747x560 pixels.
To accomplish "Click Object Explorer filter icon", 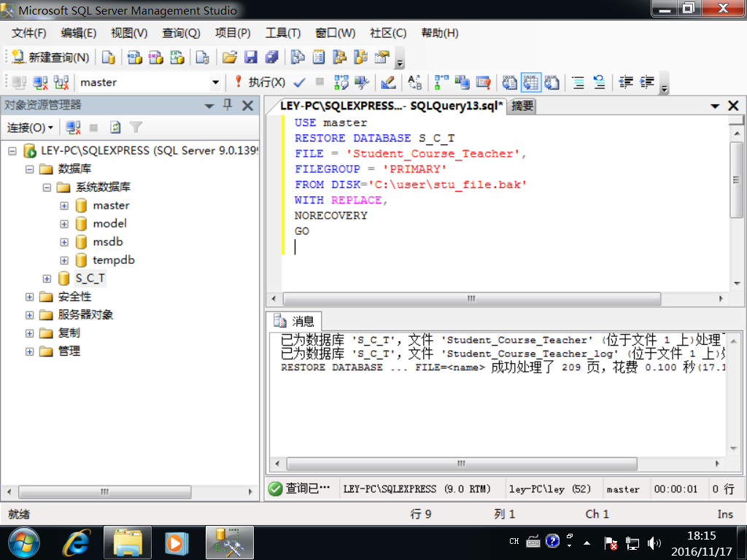I will 136,128.
